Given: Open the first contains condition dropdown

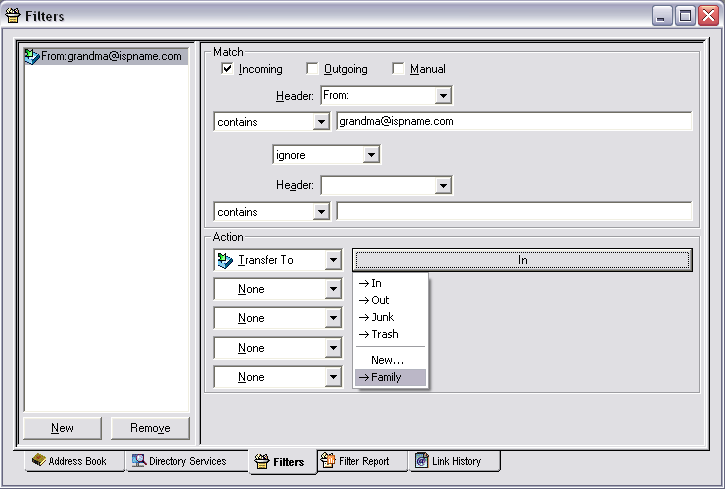Looking at the screenshot, I should 321,122.
